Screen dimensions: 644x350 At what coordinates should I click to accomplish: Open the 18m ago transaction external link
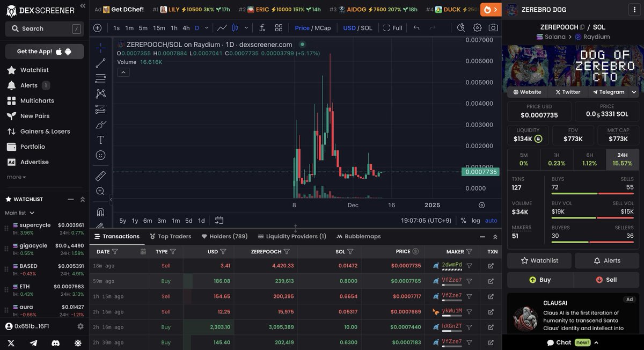pyautogui.click(x=491, y=266)
